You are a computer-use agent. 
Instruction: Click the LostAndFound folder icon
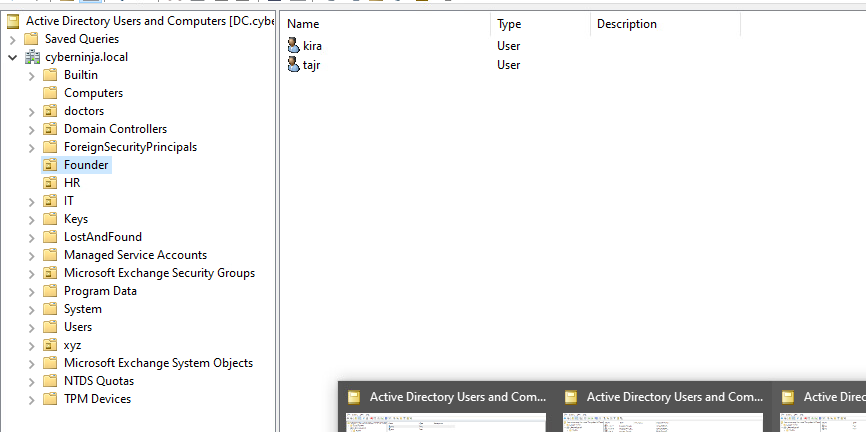tap(50, 237)
